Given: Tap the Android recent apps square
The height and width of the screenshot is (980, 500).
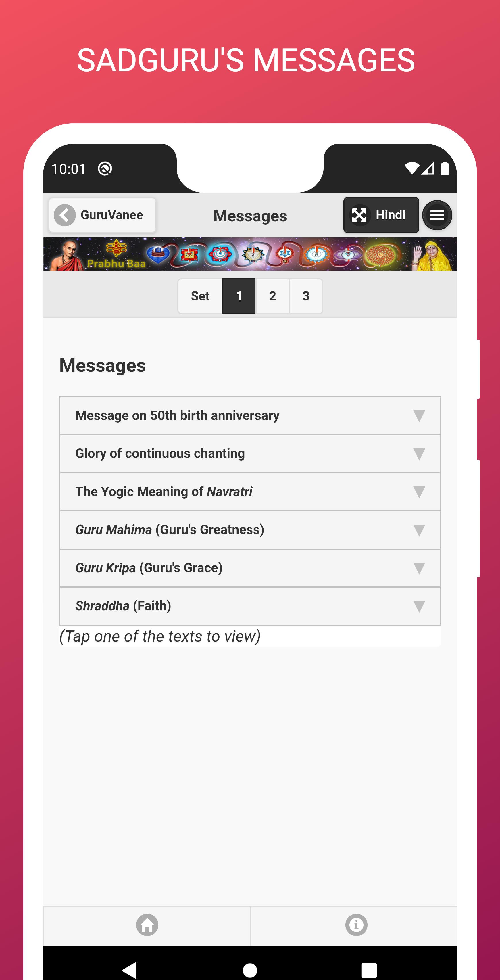Looking at the screenshot, I should pyautogui.click(x=369, y=970).
